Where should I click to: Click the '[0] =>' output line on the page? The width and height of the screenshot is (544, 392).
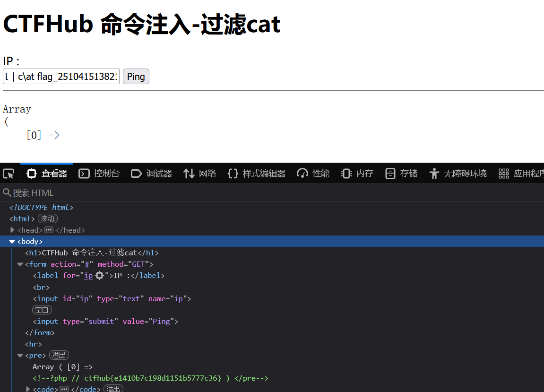[43, 135]
